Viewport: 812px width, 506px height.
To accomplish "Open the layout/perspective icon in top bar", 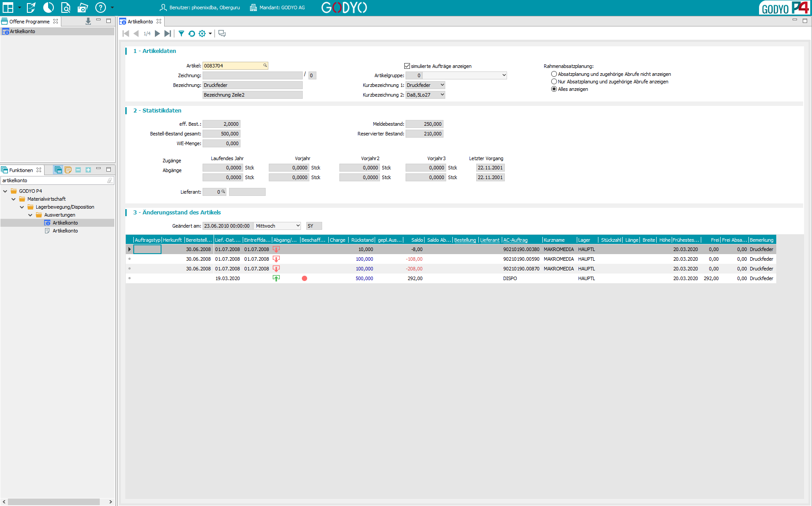I will pos(8,7).
